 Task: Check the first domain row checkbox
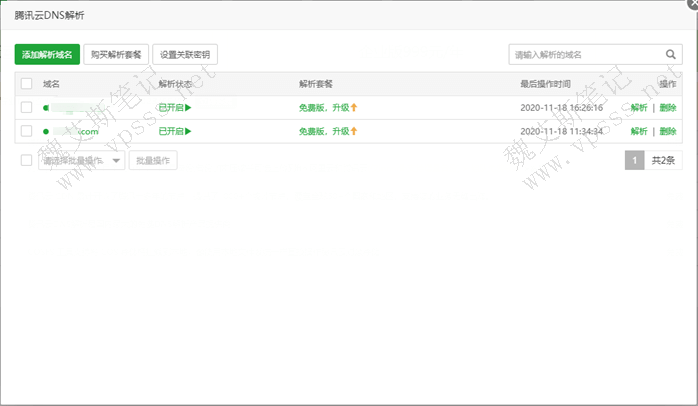click(27, 107)
